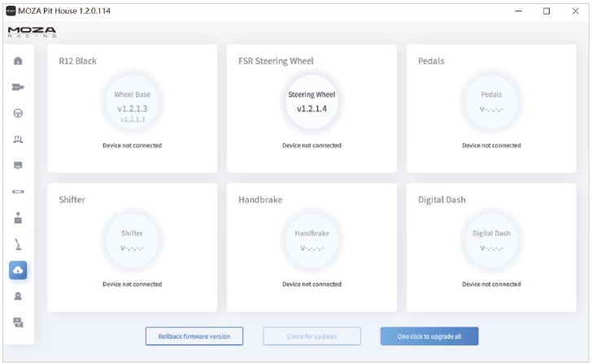Screen dimensions: 592x364
Task: Click 'Device not connected' in Digital Dash card
Action: point(491,284)
